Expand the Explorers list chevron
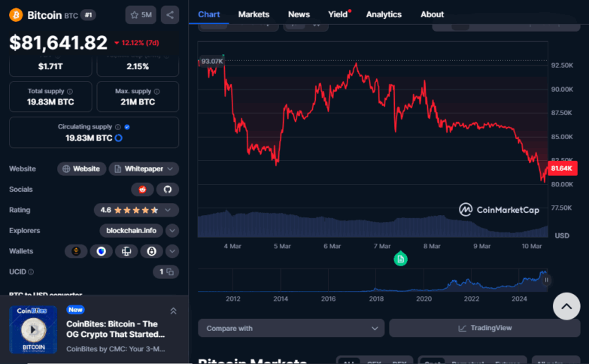 click(x=172, y=231)
